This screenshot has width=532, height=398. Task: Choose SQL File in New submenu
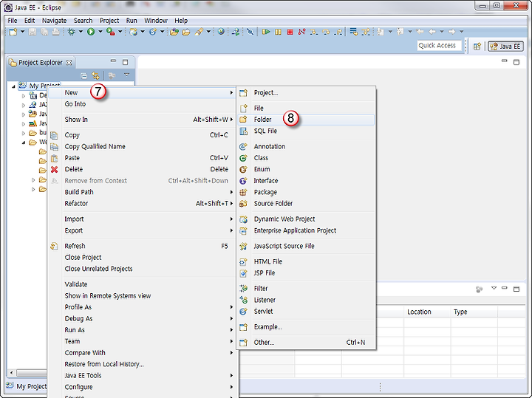pyautogui.click(x=306, y=131)
